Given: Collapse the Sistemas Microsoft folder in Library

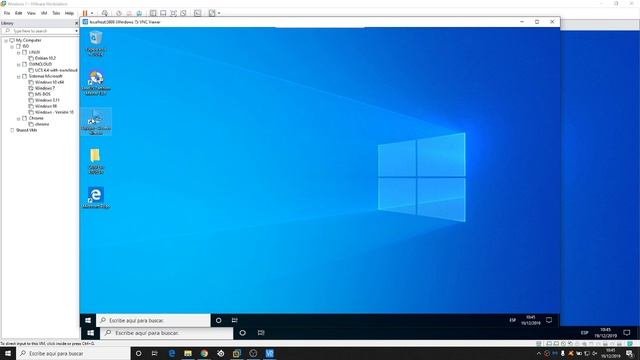Looking at the screenshot, I should point(18,76).
